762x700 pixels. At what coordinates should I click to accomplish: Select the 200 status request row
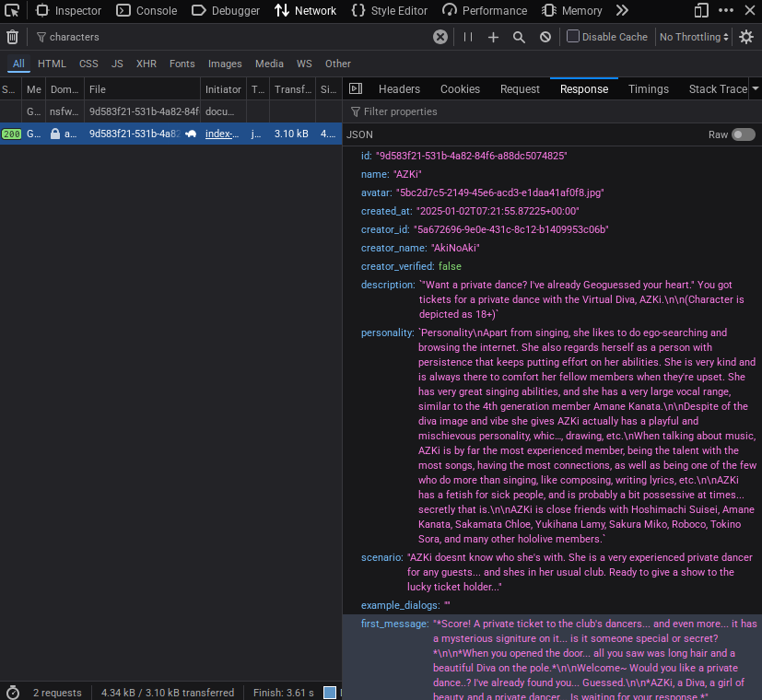pos(170,134)
